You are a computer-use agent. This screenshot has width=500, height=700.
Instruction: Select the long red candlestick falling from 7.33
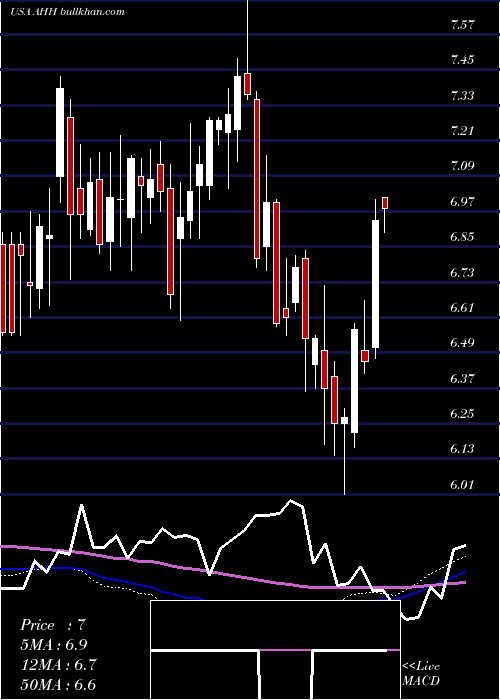257,179
